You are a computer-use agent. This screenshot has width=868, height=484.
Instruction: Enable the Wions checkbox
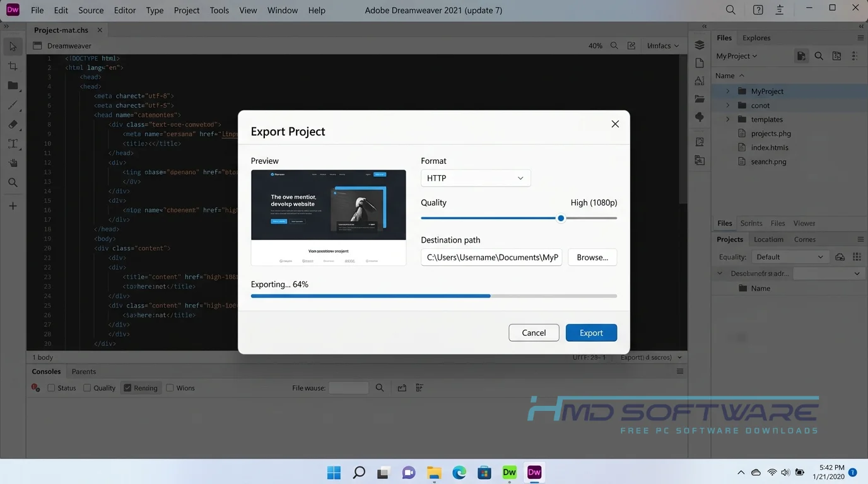170,388
